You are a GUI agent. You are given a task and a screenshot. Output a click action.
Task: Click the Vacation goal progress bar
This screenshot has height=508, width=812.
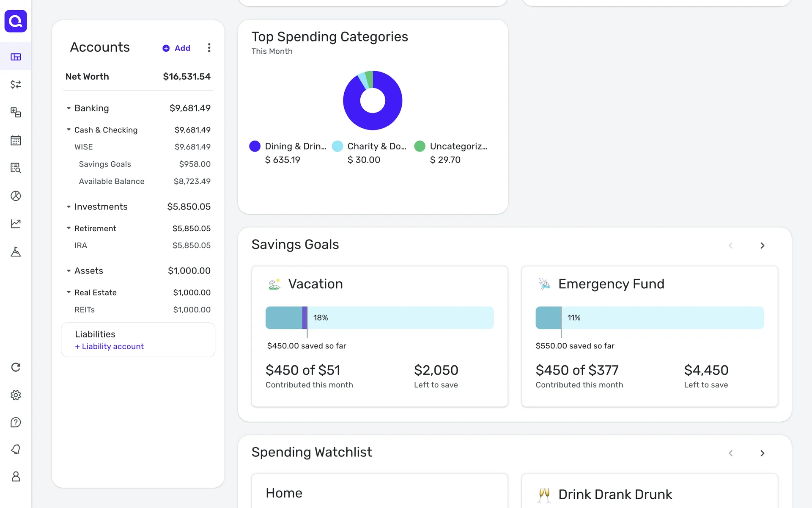379,318
